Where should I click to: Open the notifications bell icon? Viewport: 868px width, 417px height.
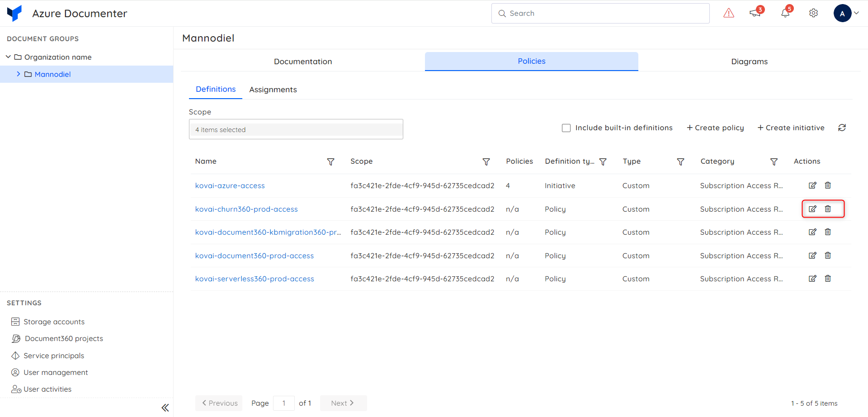[x=785, y=13]
